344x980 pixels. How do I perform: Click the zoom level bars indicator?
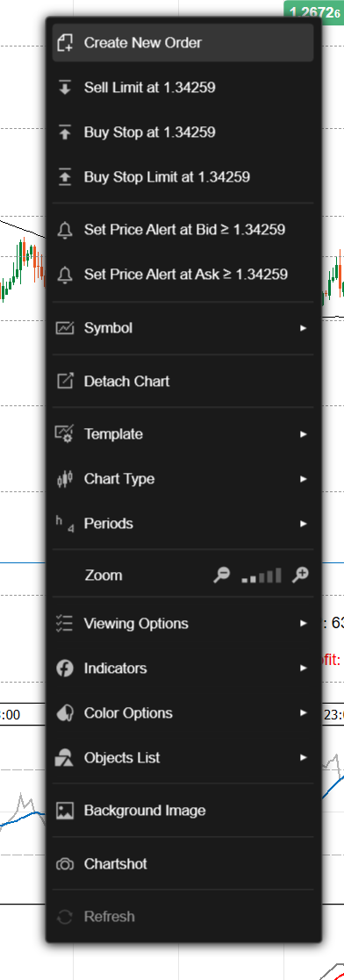[262, 576]
